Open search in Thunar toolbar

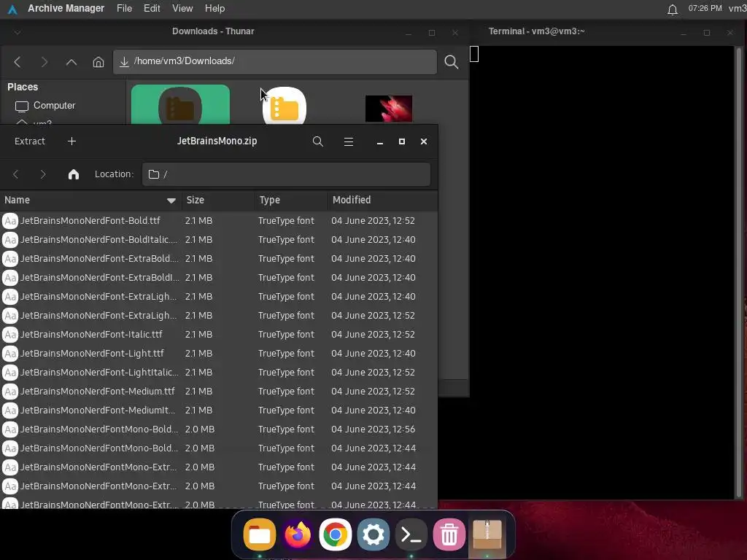[x=451, y=62]
